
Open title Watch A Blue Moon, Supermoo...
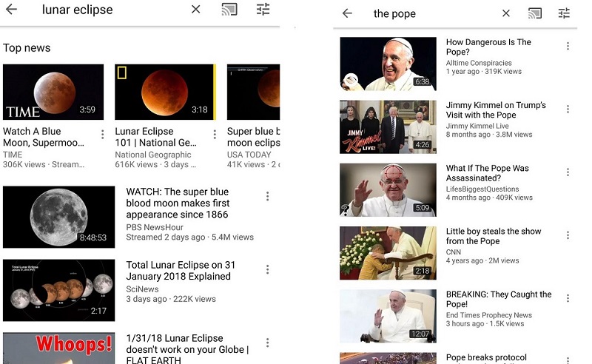tap(44, 137)
